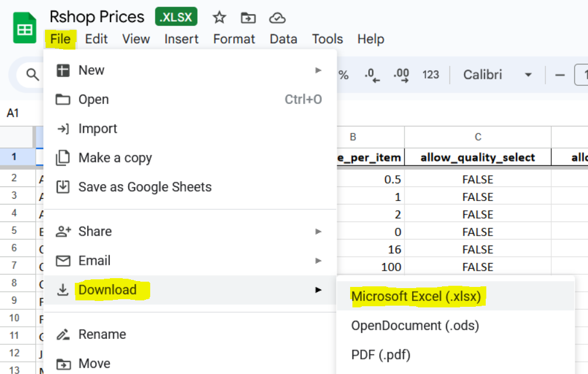
Task: Open the Calibri font dropdown
Action: point(497,75)
